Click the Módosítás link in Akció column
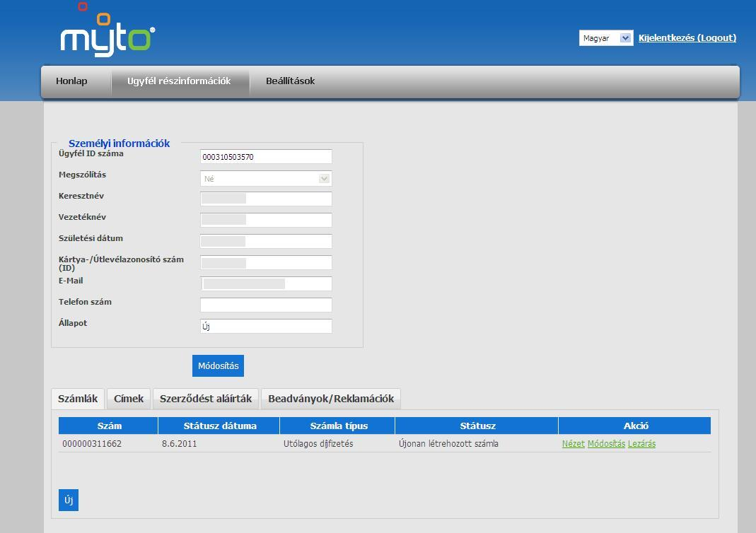The image size is (756, 533). coord(606,444)
